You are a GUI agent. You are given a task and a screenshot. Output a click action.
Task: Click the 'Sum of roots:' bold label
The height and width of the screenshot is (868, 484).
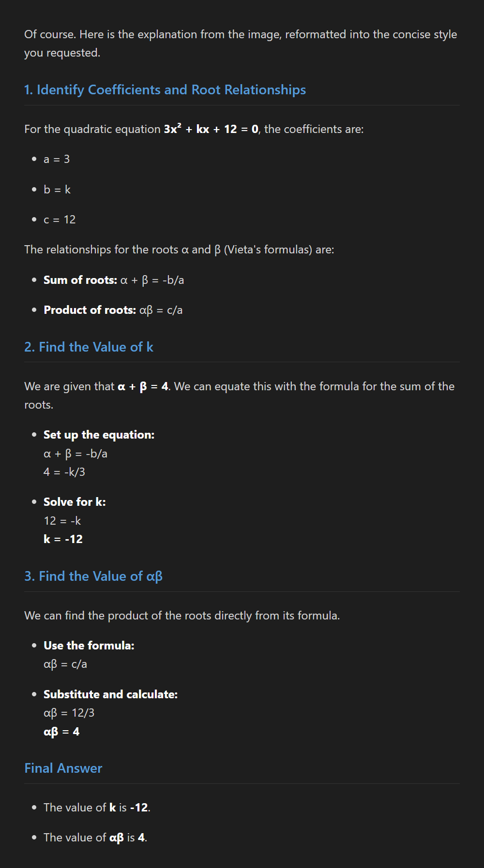[x=80, y=280]
